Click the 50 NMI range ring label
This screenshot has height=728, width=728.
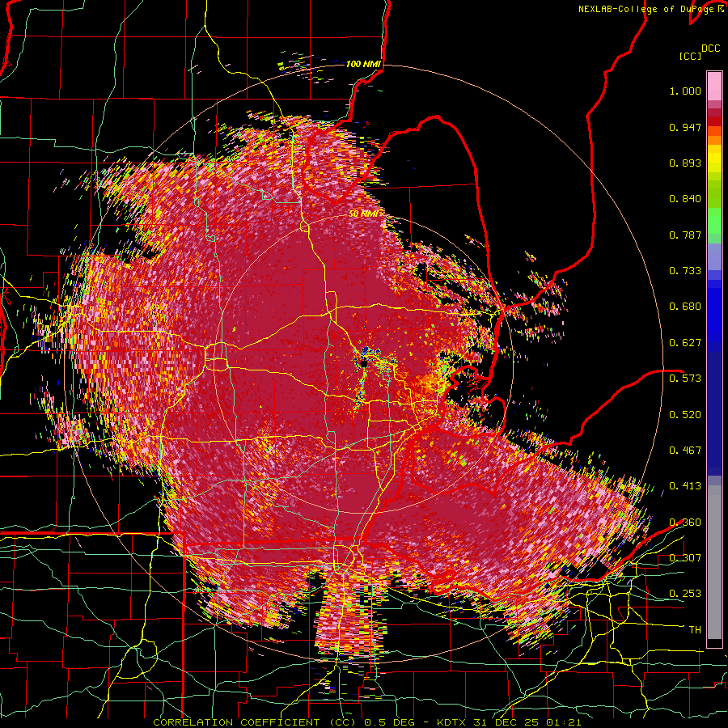point(363,214)
